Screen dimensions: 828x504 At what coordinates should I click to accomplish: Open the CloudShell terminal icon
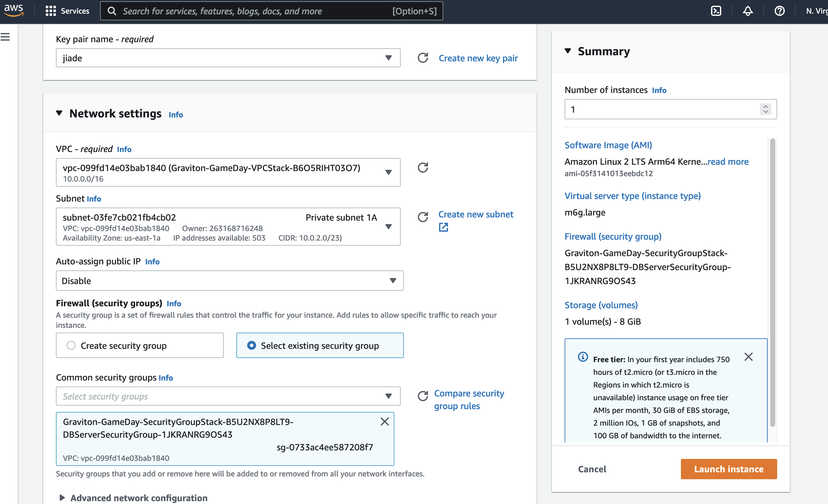click(x=716, y=11)
